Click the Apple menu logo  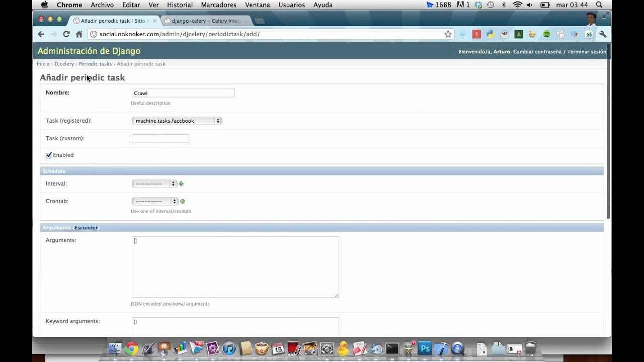coord(44,5)
